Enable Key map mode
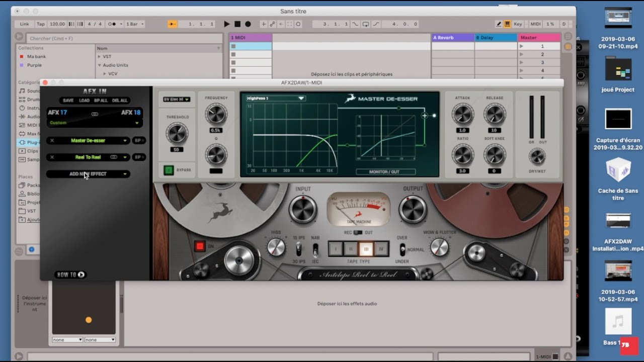The width and height of the screenshot is (644, 362). pyautogui.click(x=518, y=24)
